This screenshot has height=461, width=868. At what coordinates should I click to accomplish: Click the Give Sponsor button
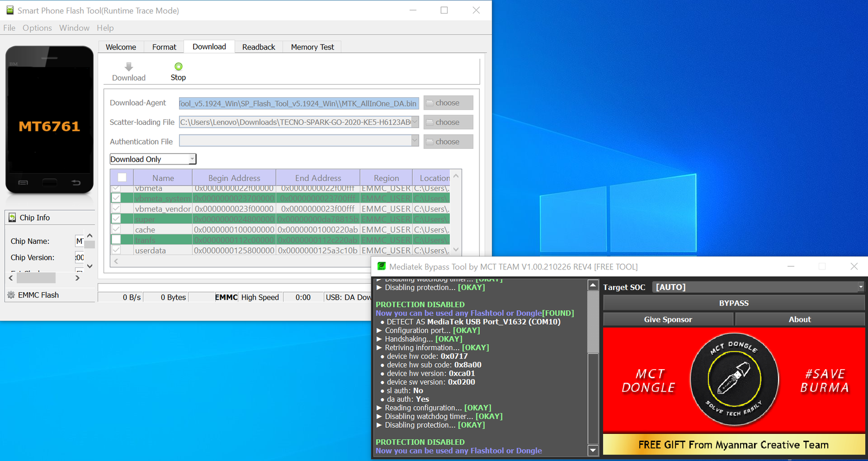click(668, 319)
